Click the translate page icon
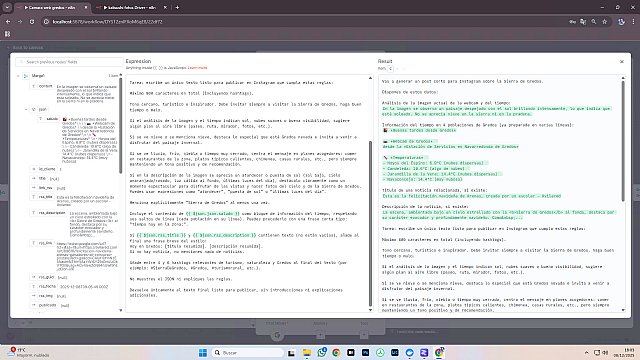 coord(583,22)
